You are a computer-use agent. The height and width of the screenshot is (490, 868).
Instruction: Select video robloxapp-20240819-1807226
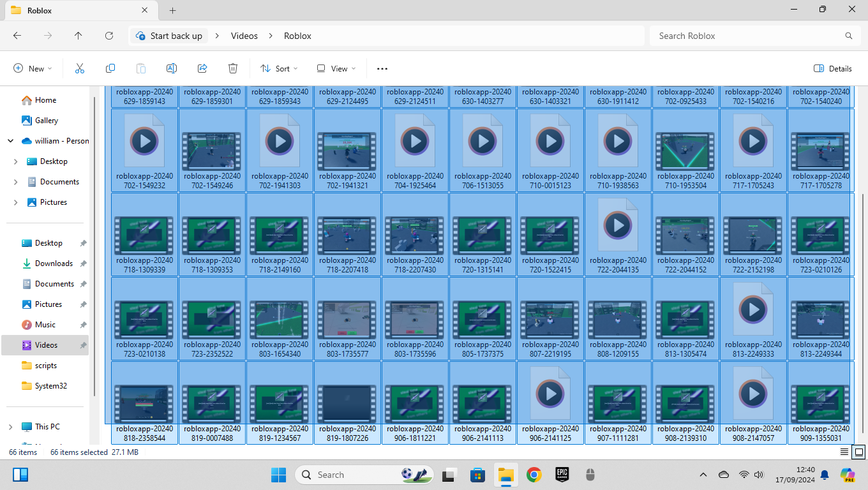tap(347, 403)
